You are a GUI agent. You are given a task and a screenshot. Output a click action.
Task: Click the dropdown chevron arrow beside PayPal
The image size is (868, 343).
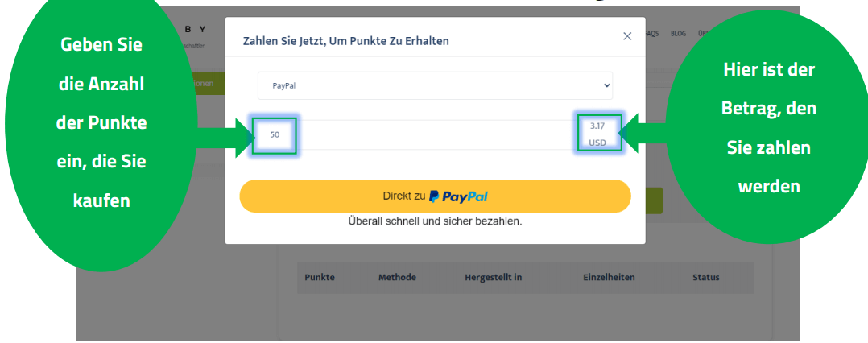coord(606,85)
